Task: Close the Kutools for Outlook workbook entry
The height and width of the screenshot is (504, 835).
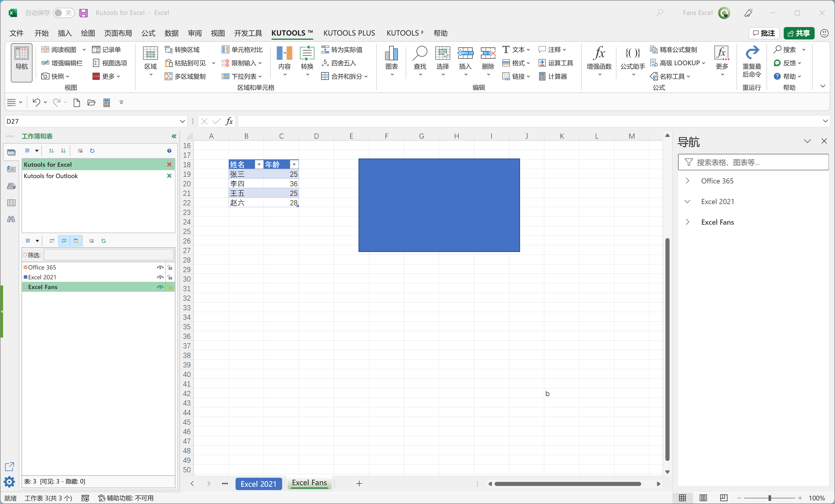Action: 169,176
